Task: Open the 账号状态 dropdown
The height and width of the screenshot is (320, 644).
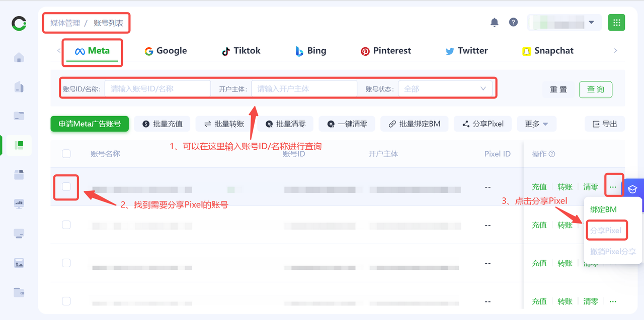Action: pyautogui.click(x=445, y=89)
